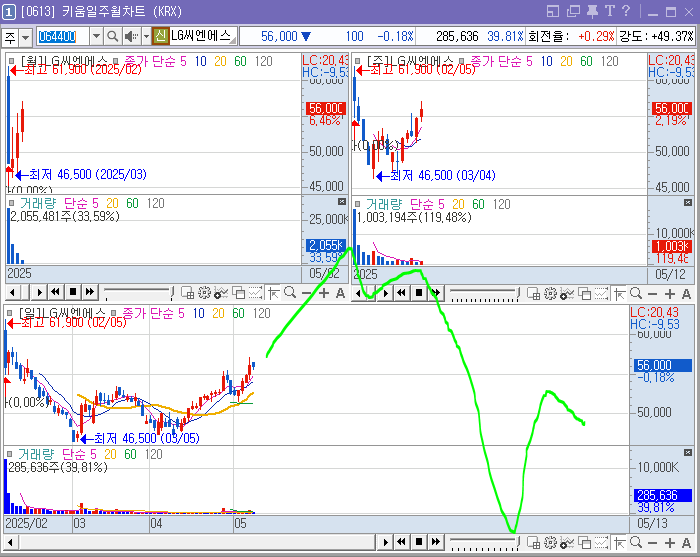Click the independent window mode icon in title bar
Image resolution: width=700 pixels, height=557 pixels.
click(553, 11)
